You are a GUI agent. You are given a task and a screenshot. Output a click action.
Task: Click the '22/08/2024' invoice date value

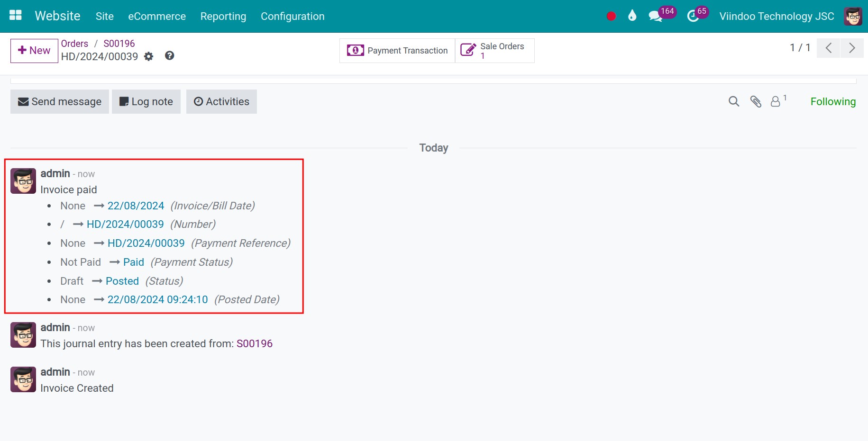[x=136, y=206]
